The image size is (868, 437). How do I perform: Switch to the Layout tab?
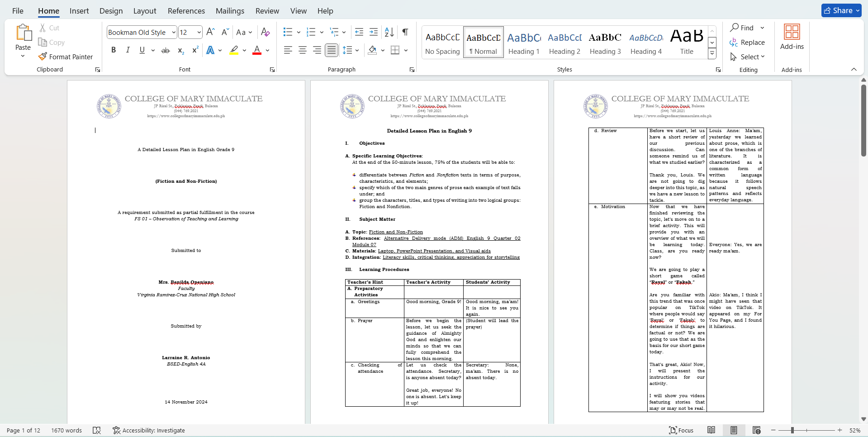144,11
